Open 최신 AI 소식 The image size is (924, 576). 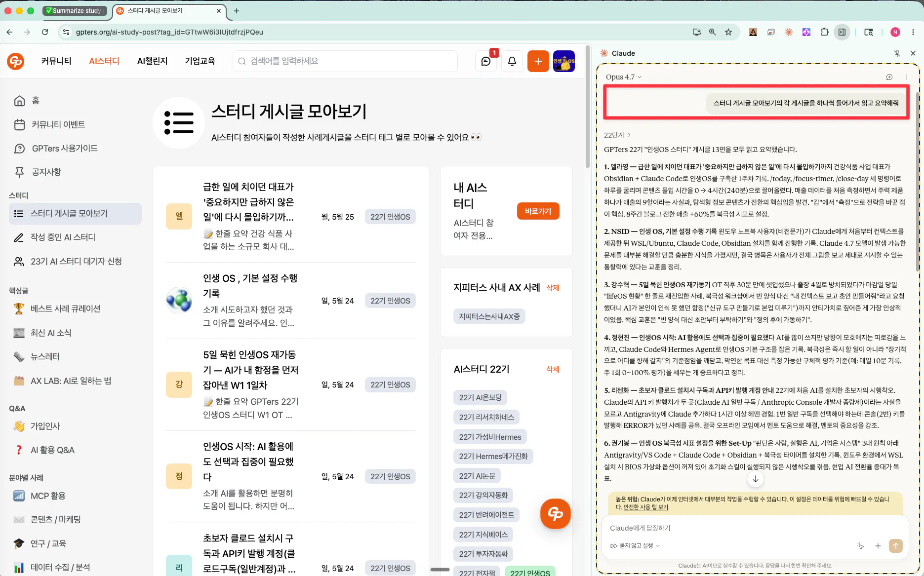tap(75, 333)
